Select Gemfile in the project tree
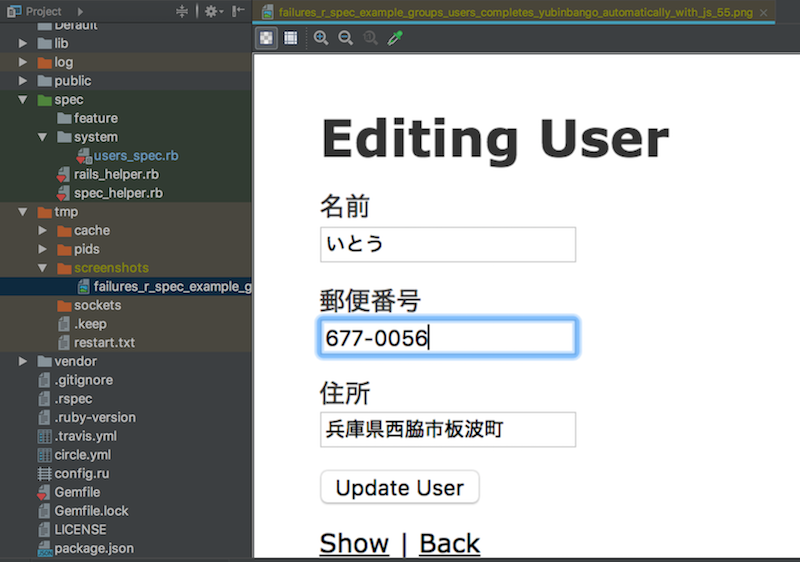Image resolution: width=800 pixels, height=562 pixels. 77,492
